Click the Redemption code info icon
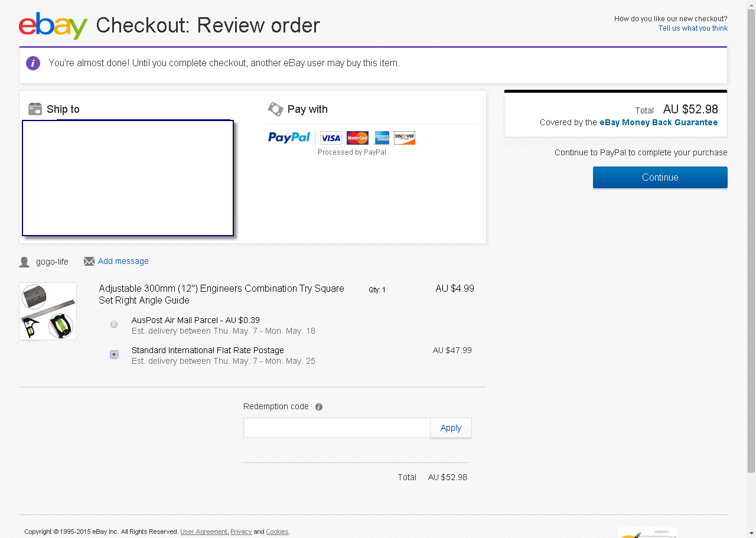The image size is (756, 538). tap(319, 407)
